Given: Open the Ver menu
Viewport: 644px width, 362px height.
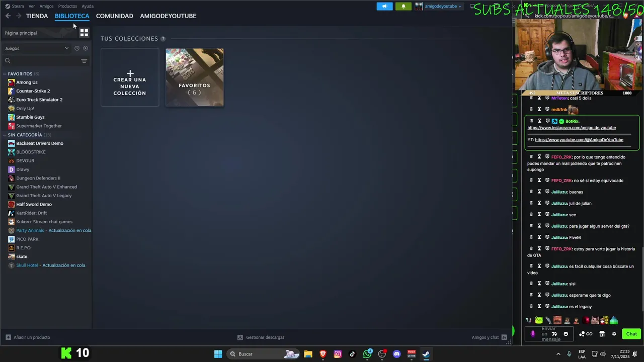Looking at the screenshot, I should coord(32,6).
